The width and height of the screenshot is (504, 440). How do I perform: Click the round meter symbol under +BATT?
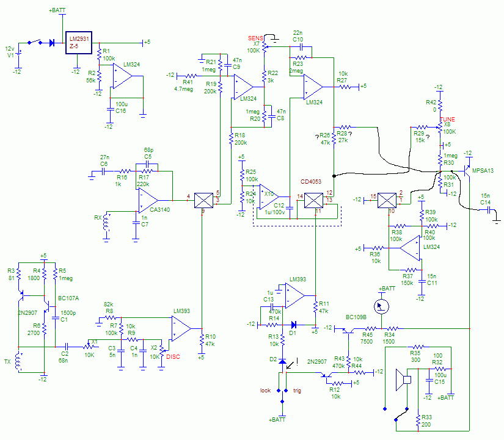point(381,306)
